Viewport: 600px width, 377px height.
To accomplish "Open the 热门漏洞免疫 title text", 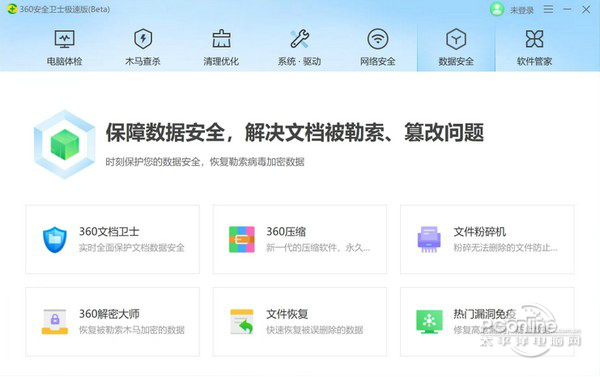I will (x=484, y=314).
